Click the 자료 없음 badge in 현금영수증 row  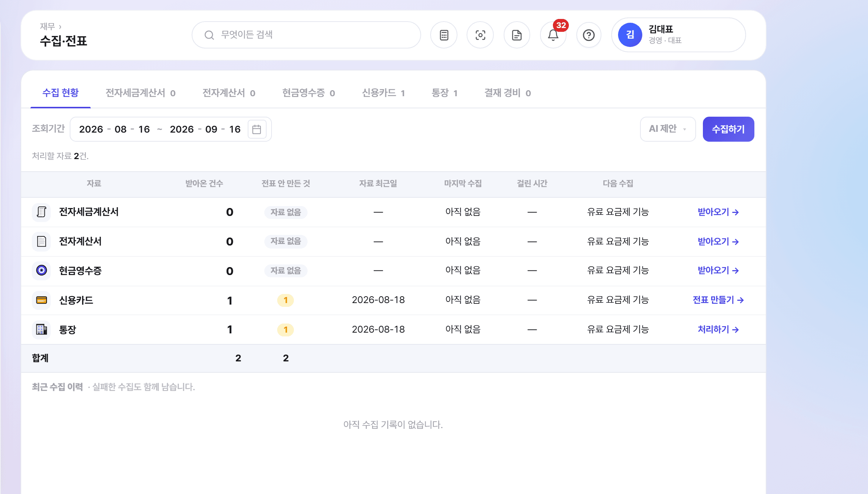(x=286, y=271)
